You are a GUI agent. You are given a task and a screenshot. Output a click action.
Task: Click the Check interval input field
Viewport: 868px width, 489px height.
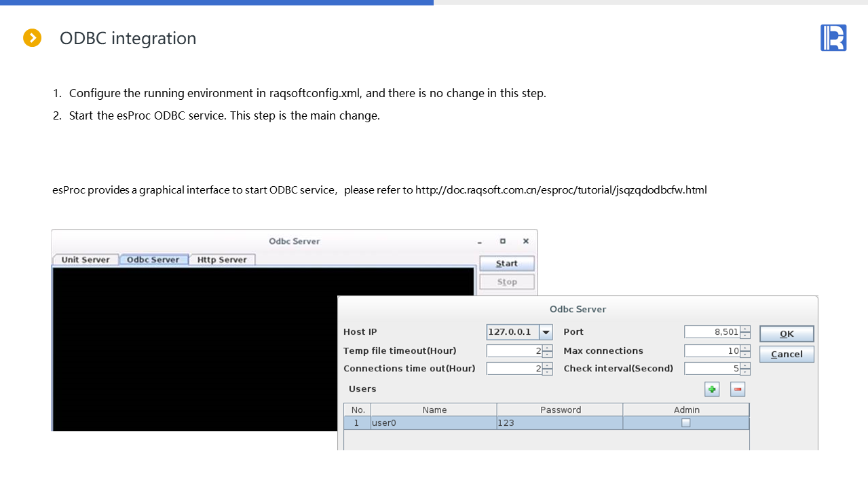pyautogui.click(x=713, y=369)
